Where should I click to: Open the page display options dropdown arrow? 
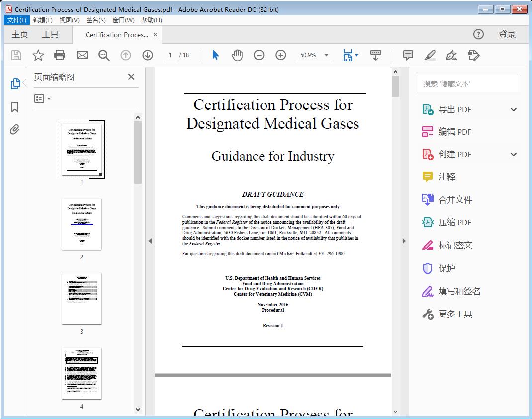tap(356, 55)
